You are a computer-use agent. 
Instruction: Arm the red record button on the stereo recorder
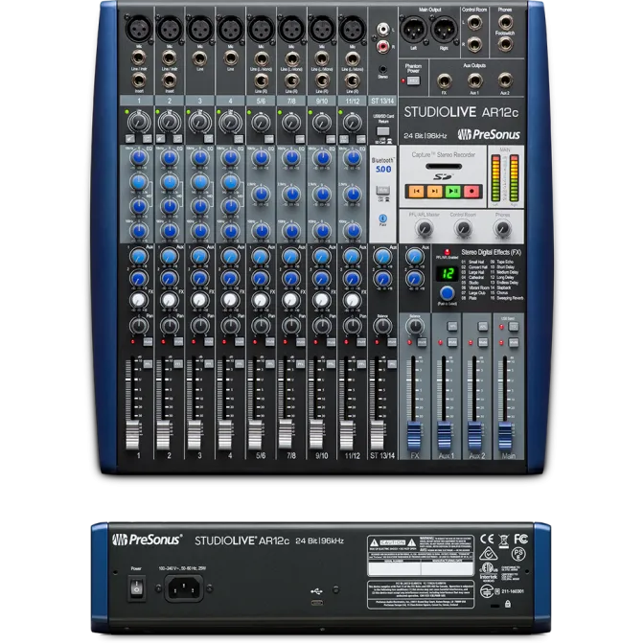click(x=471, y=191)
